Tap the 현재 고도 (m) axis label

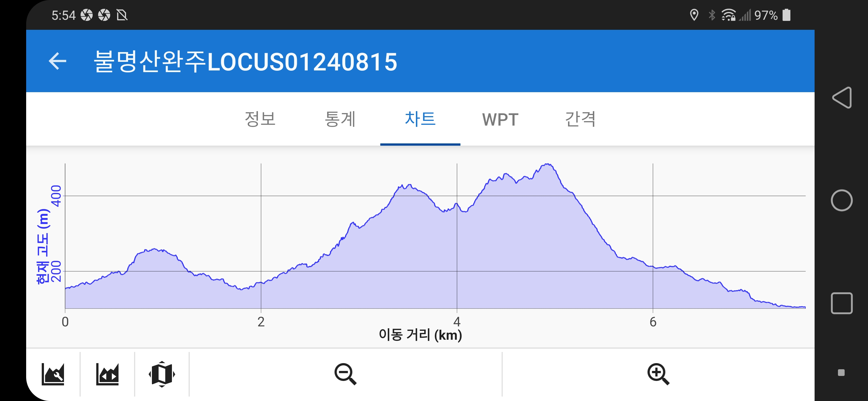click(x=43, y=246)
